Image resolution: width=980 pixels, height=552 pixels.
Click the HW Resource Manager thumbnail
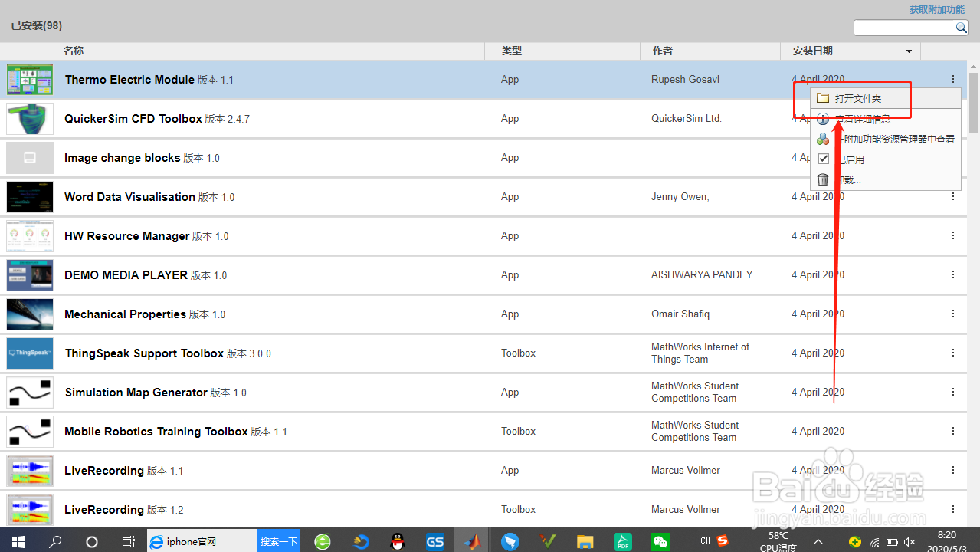pyautogui.click(x=30, y=236)
